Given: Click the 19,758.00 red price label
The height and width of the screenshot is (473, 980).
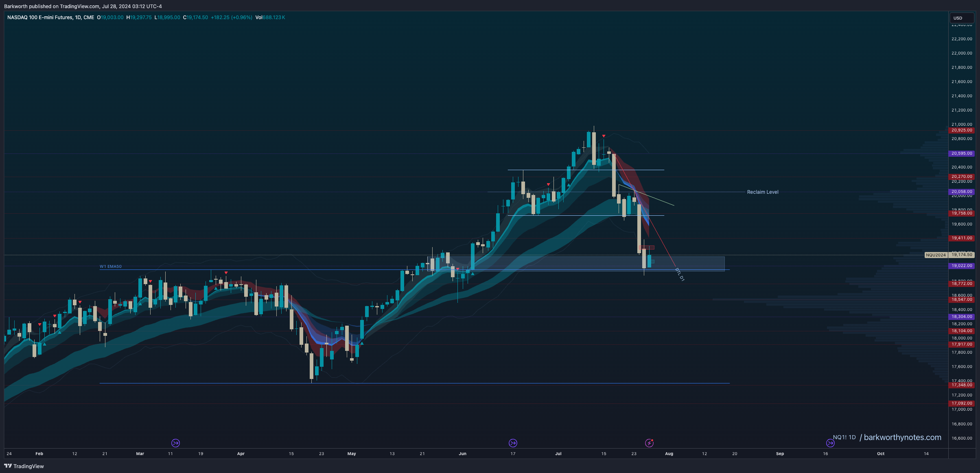Looking at the screenshot, I should coord(962,213).
